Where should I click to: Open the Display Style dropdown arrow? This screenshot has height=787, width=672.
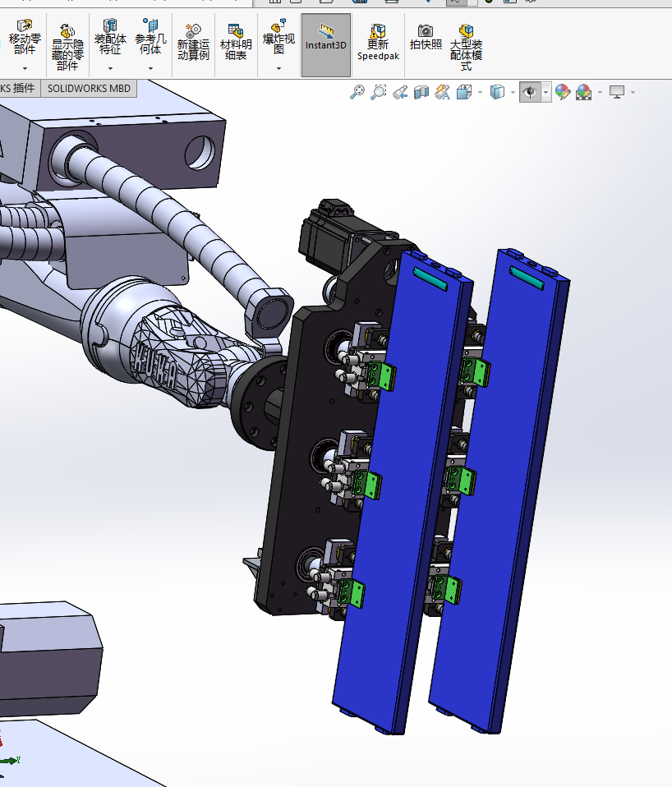point(513,92)
